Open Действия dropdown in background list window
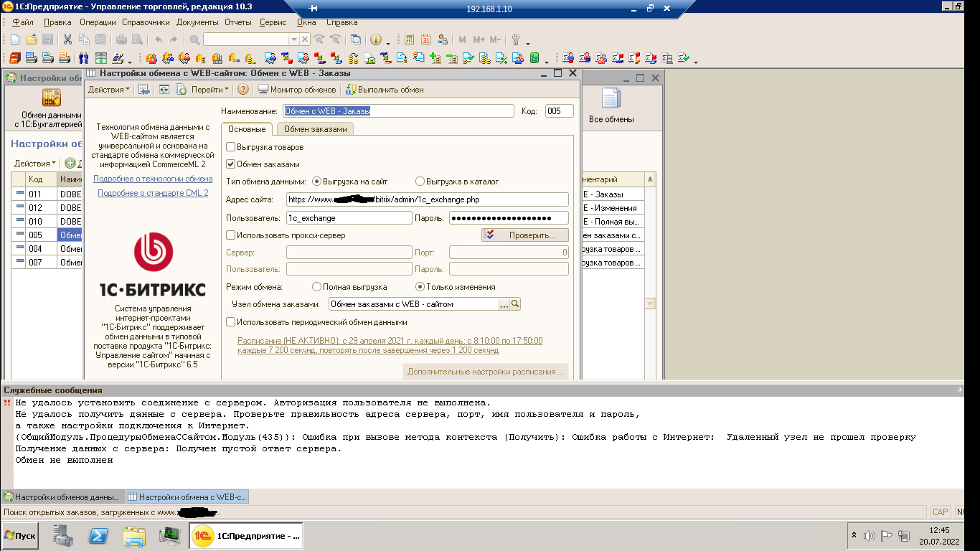Screen dimensions: 980x551 click(x=35, y=164)
